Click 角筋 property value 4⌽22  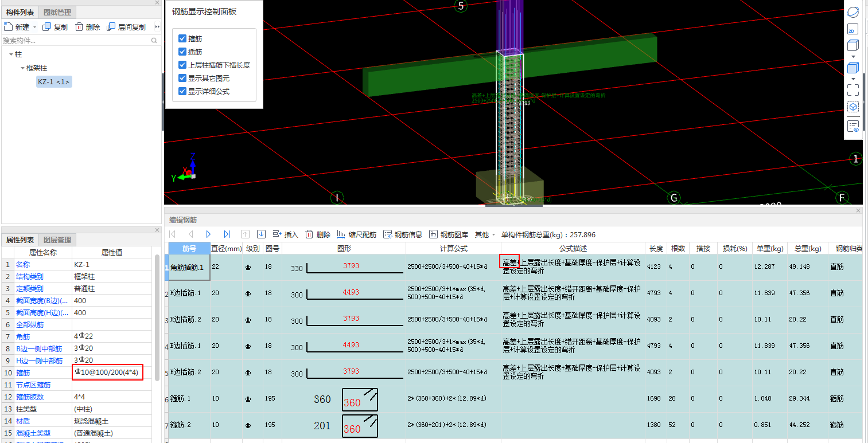pos(112,337)
